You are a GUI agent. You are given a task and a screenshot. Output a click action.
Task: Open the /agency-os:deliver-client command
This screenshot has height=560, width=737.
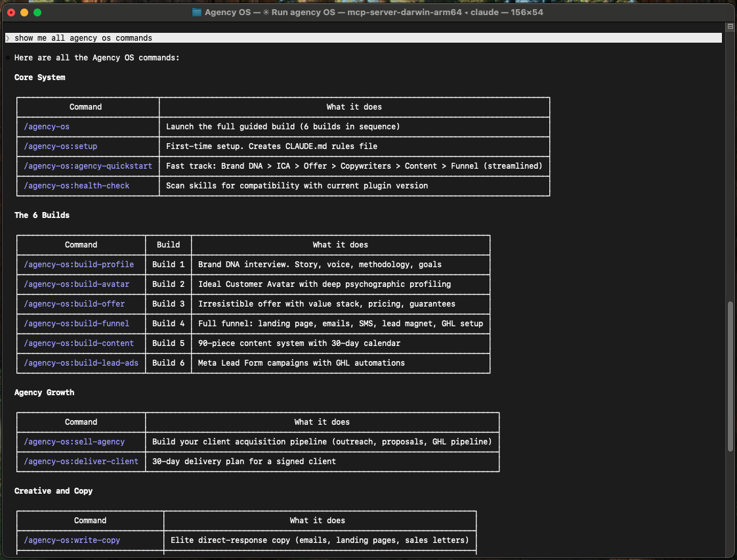point(80,461)
